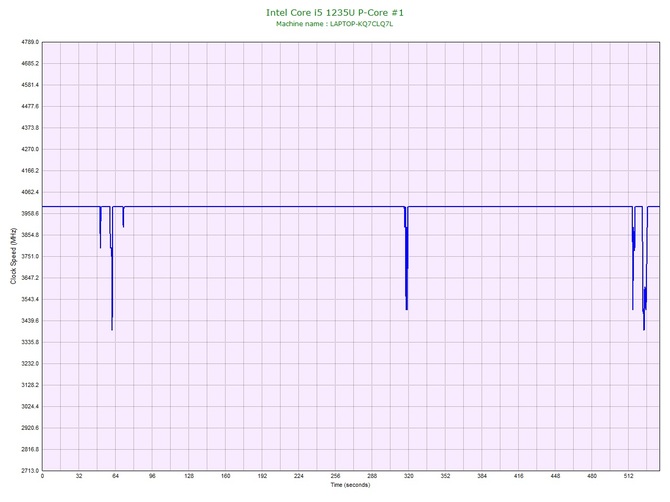Click the 3335.8 y-axis value
This screenshot has width=670, height=502.
(30, 342)
